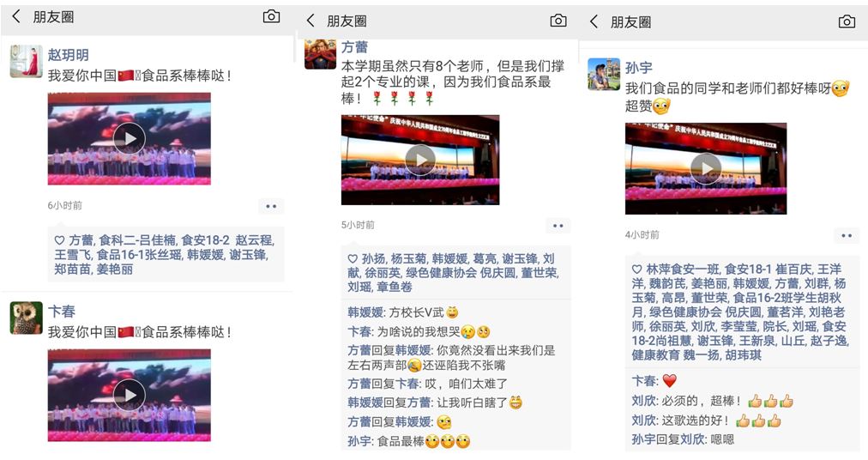Screen dimensions: 868x460
Task: Expand like/comment menu on 赵玥明's post
Action: coord(271,206)
